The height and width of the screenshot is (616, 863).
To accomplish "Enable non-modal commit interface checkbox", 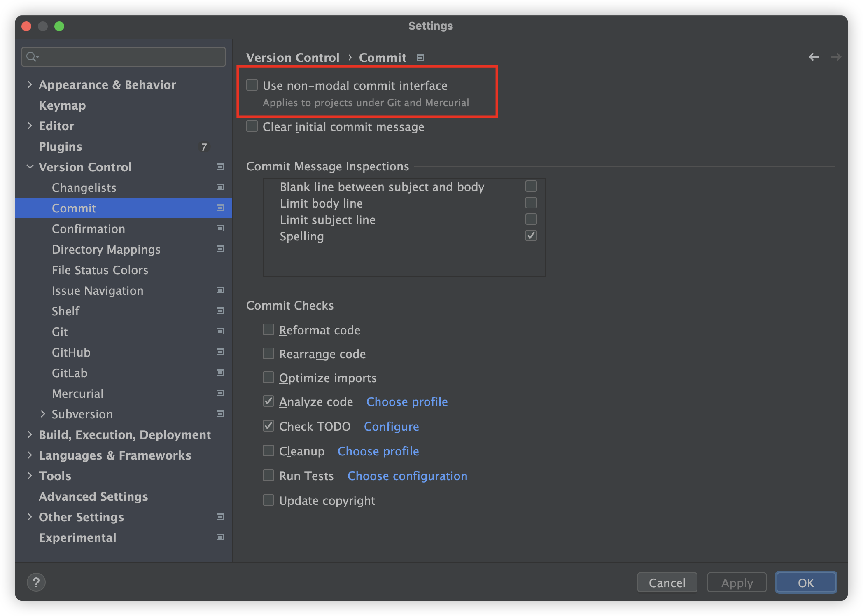I will (x=252, y=85).
